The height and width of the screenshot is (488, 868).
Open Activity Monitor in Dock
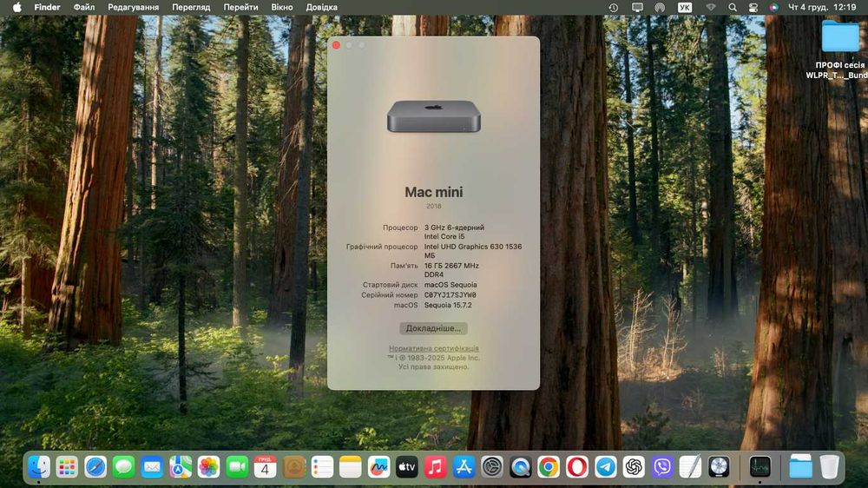(x=759, y=467)
